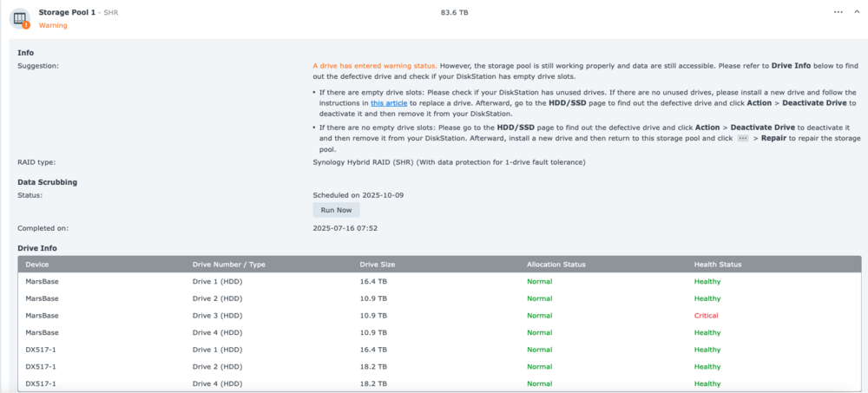The width and height of the screenshot is (868, 393).
Task: Click the 'Scheduled on 2025-10-09' scrubbing status
Action: tap(359, 195)
